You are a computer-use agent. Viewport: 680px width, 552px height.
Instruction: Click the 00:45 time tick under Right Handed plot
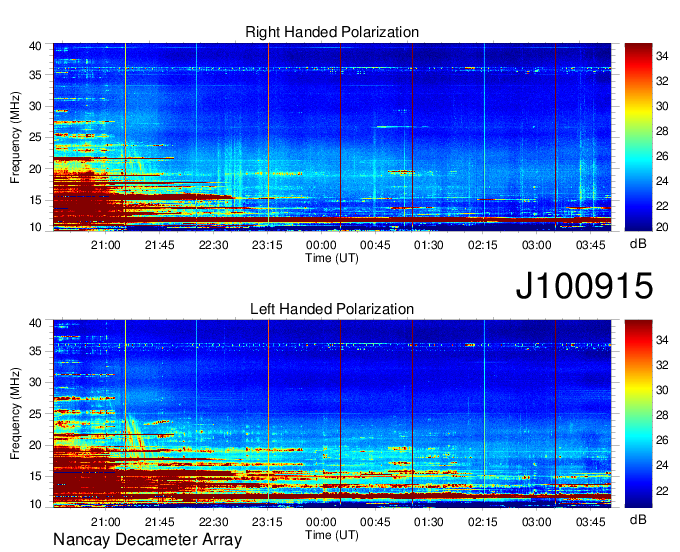pos(375,245)
